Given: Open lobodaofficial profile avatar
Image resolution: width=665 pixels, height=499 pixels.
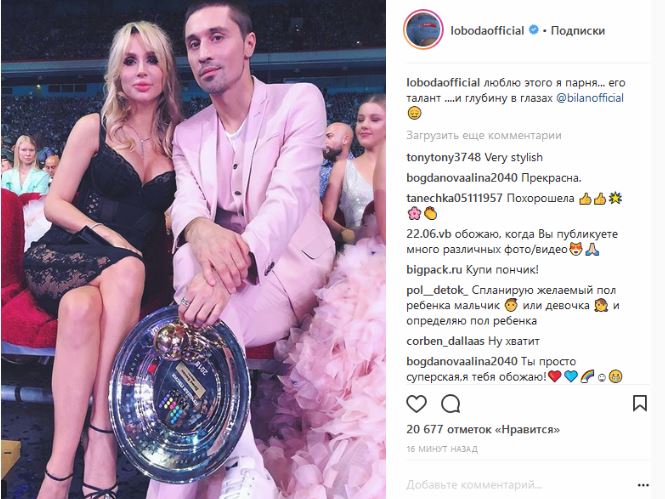Looking at the screenshot, I should point(423,30).
